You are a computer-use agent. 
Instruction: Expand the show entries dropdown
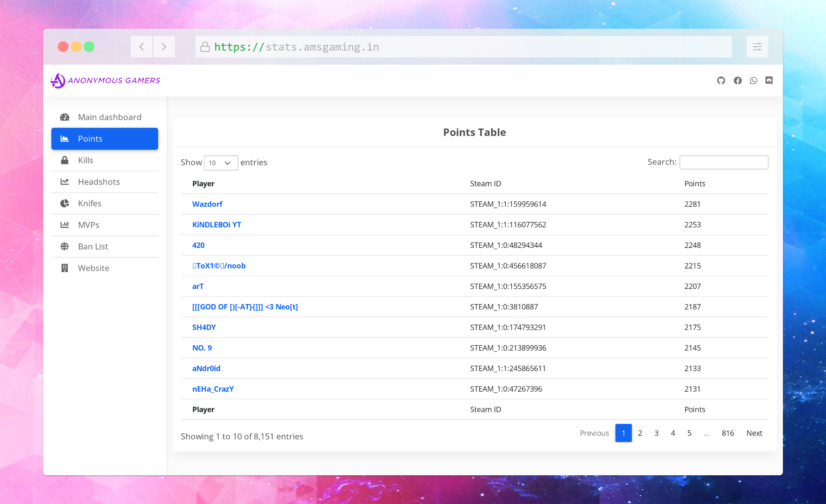[x=221, y=163]
